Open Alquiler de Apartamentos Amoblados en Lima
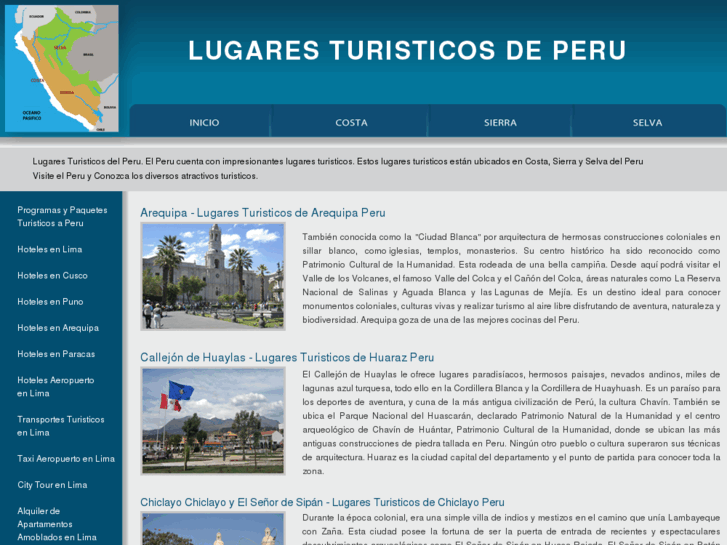727x545 pixels. click(57, 524)
